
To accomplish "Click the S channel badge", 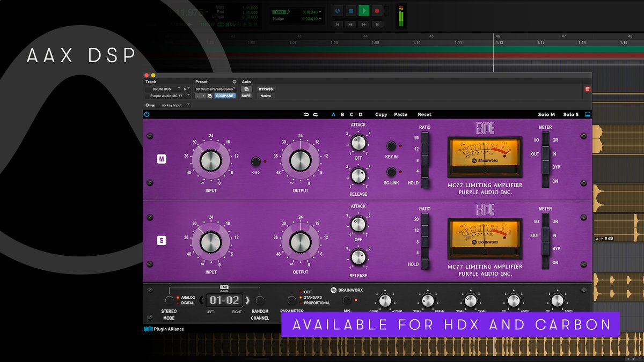I will (x=161, y=241).
